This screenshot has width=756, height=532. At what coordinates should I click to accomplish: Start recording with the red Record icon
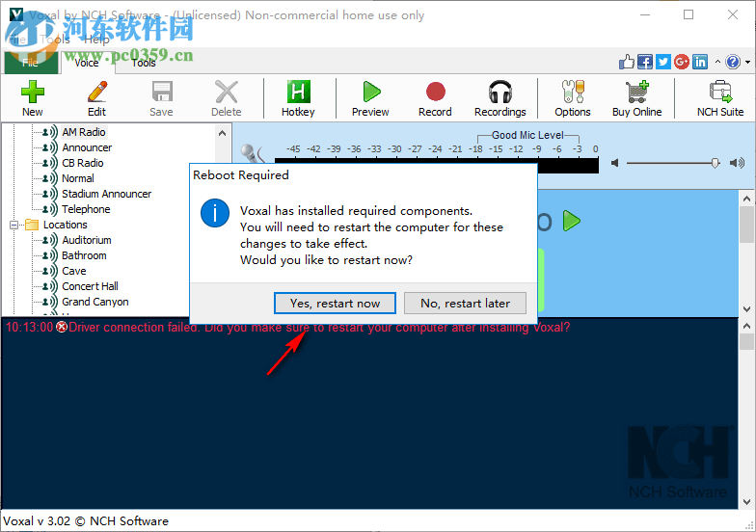(436, 93)
